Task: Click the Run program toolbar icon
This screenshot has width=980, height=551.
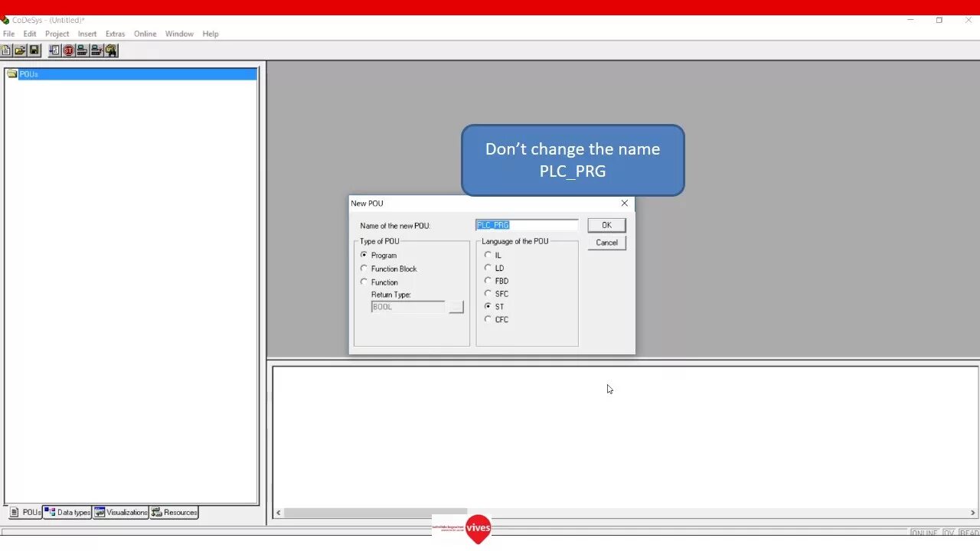Action: point(54,51)
